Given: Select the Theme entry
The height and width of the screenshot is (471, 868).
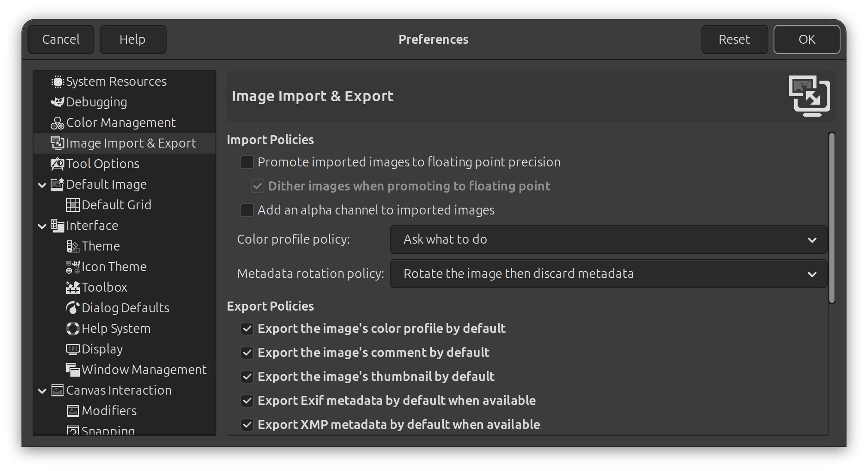Looking at the screenshot, I should coord(124,246).
